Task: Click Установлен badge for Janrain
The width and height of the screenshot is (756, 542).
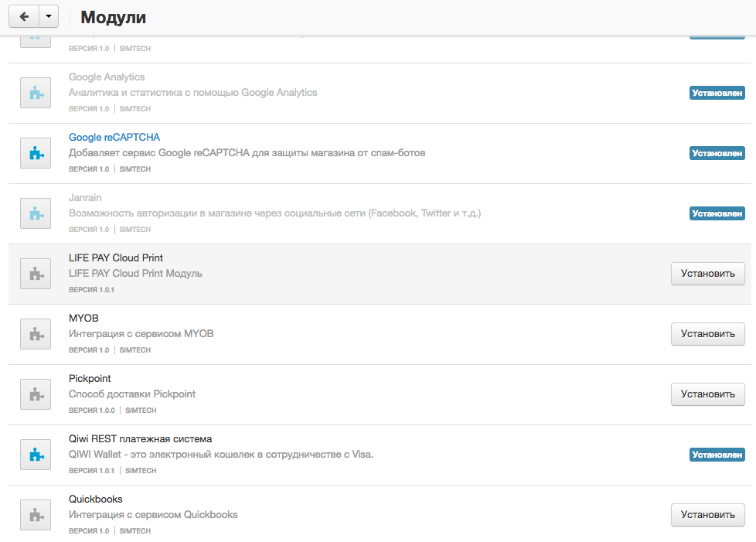Action: 717,213
